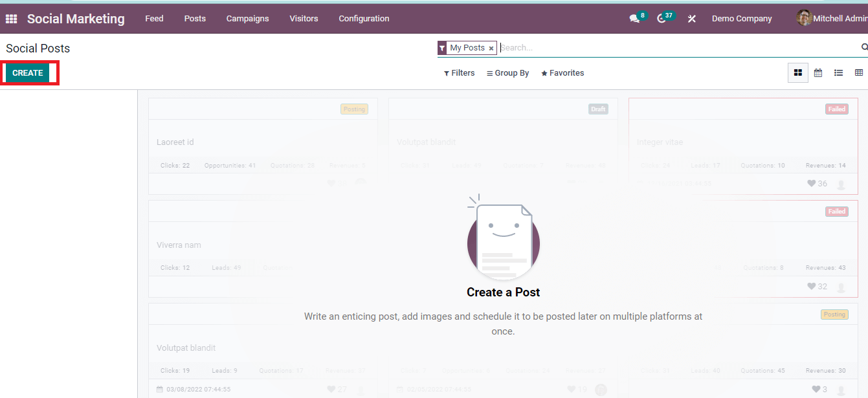This screenshot has width=868, height=398.
Task: Remove the My Posts filter facet
Action: (491, 48)
